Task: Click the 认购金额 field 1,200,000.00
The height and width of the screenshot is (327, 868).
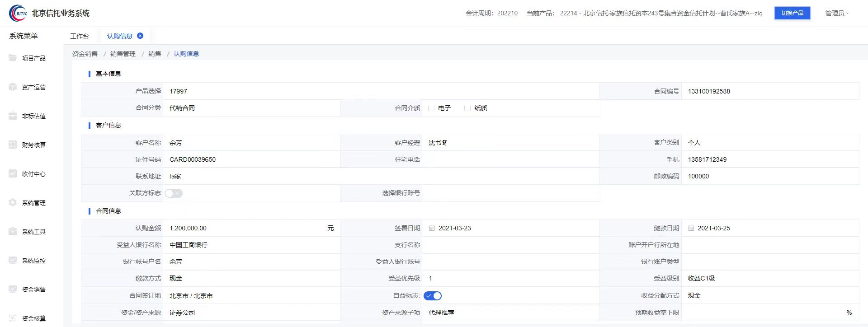Action: point(251,228)
